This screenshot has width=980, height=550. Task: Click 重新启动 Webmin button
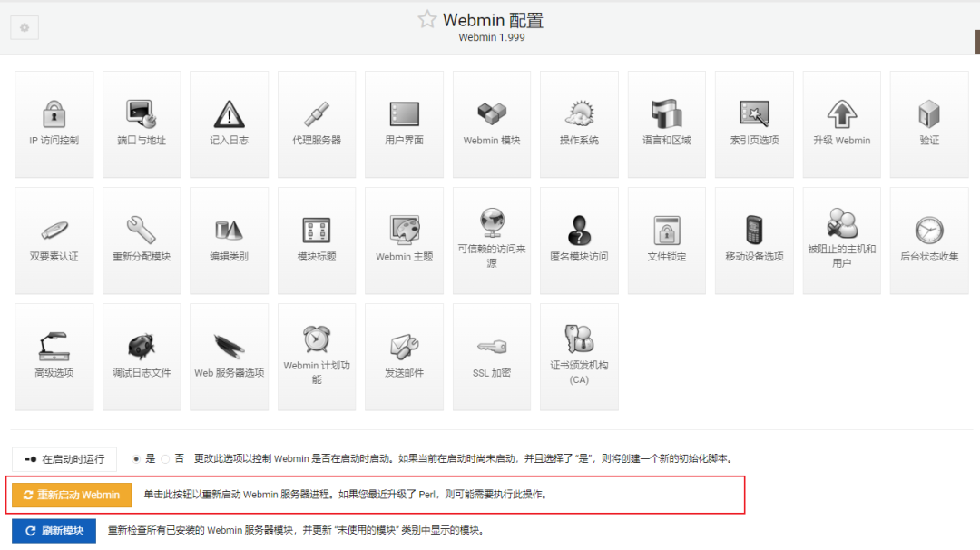coord(72,495)
